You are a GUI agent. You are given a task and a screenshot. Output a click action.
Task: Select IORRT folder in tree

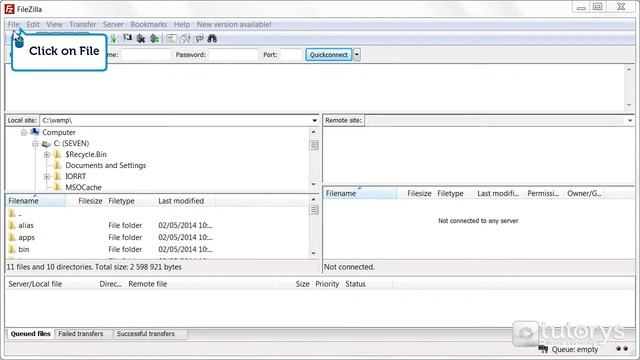[76, 176]
